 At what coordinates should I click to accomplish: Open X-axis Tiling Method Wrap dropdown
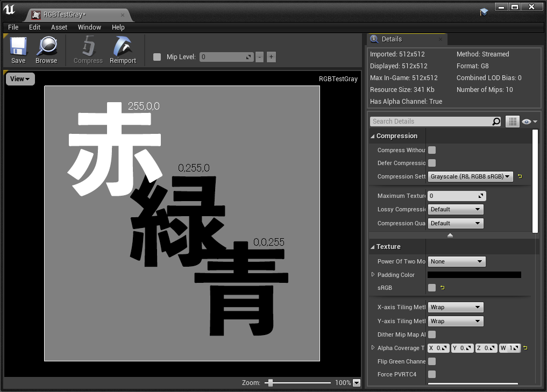point(456,307)
